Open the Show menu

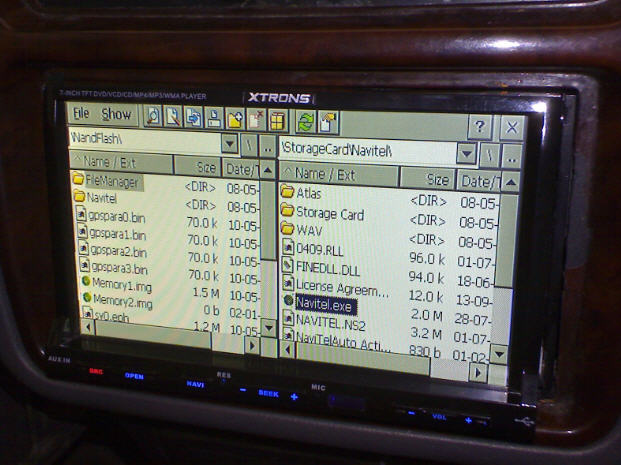(116, 115)
